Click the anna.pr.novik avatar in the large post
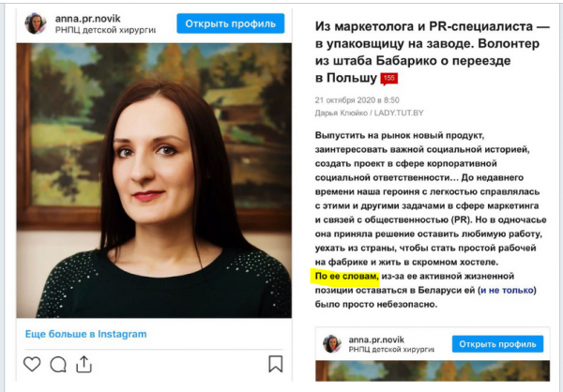Image resolution: width=563 pixels, height=392 pixels. 36,23
